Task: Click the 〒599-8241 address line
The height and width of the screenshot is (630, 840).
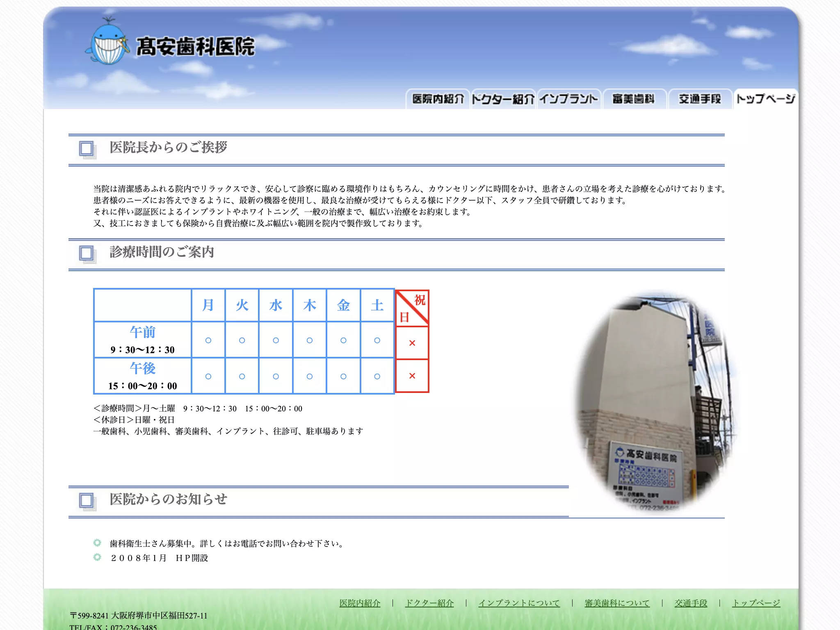Action: [139, 616]
